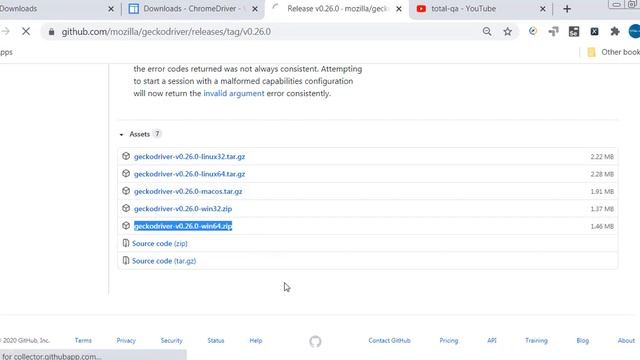The image size is (640, 360).
Task: Open the Privacy footer link
Action: [x=126, y=340]
